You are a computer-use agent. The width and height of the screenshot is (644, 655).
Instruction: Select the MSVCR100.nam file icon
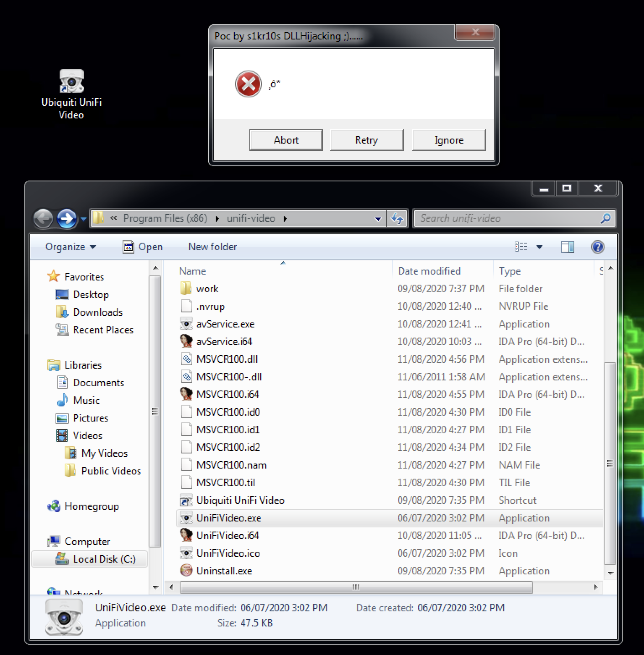pyautogui.click(x=186, y=465)
